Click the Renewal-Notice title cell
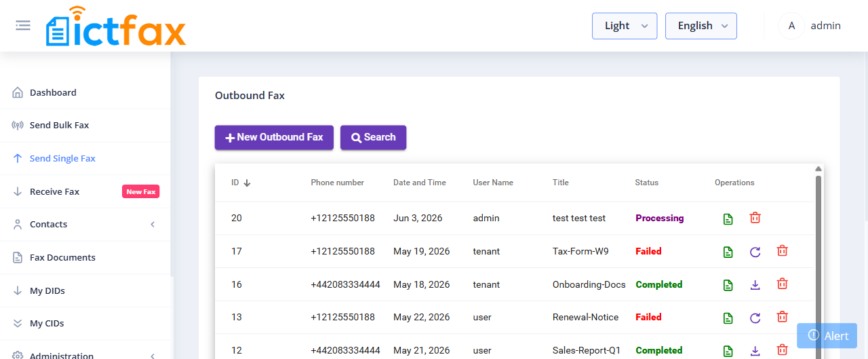This screenshot has width=868, height=359. (586, 318)
